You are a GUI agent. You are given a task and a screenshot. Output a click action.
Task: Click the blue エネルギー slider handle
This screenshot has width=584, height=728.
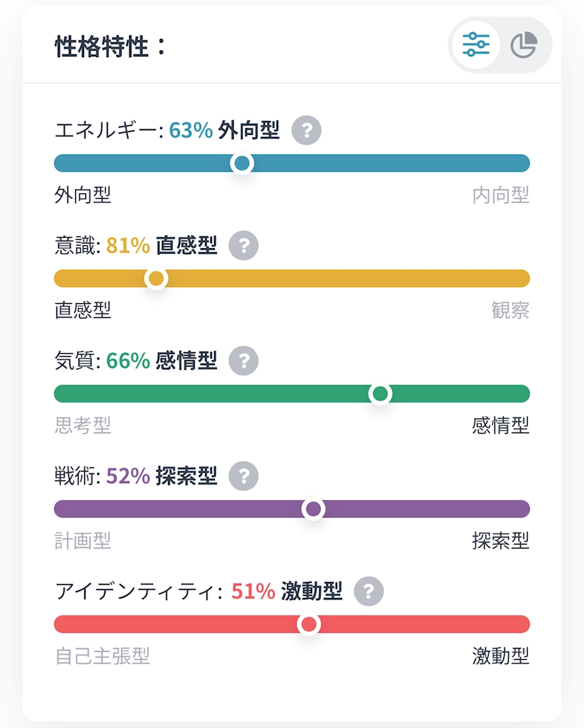(242, 163)
